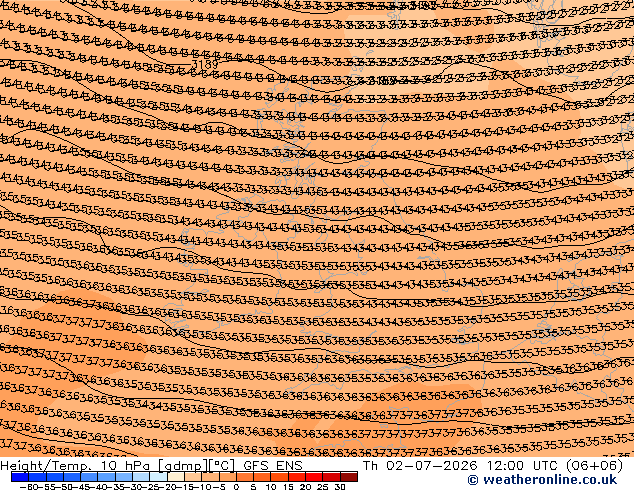Viewport: 634px width, 490px height.
Task: Click the '30' legend scale label
Action: coord(340,487)
